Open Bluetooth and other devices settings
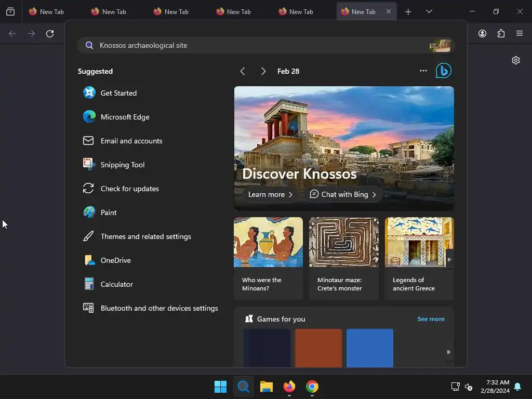Viewport: 532px width, 399px height. [x=150, y=308]
